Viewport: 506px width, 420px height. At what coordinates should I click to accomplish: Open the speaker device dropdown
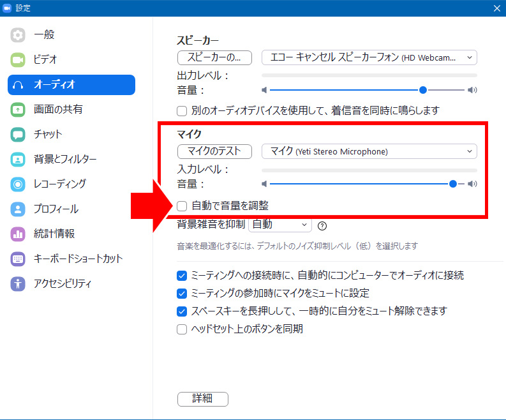369,57
